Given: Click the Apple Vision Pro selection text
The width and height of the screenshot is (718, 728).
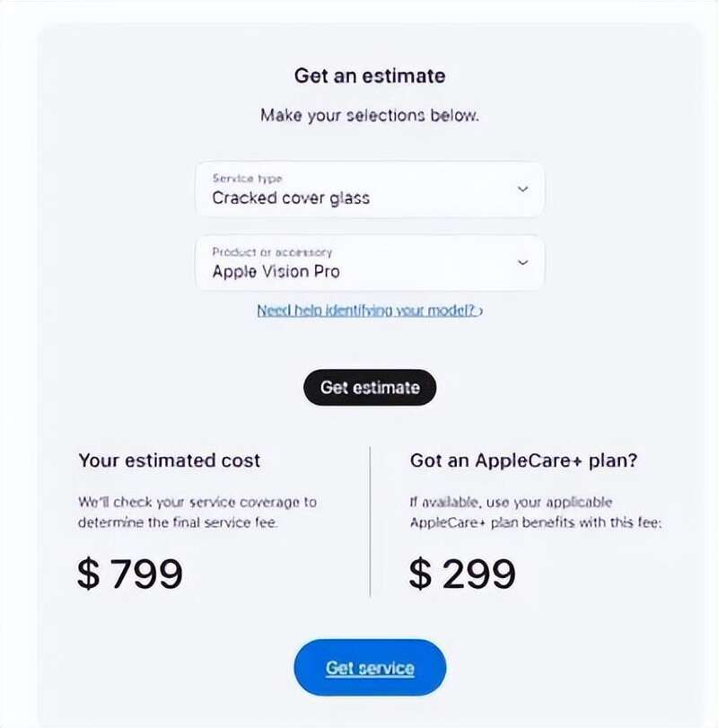Looking at the screenshot, I should coord(276,271).
